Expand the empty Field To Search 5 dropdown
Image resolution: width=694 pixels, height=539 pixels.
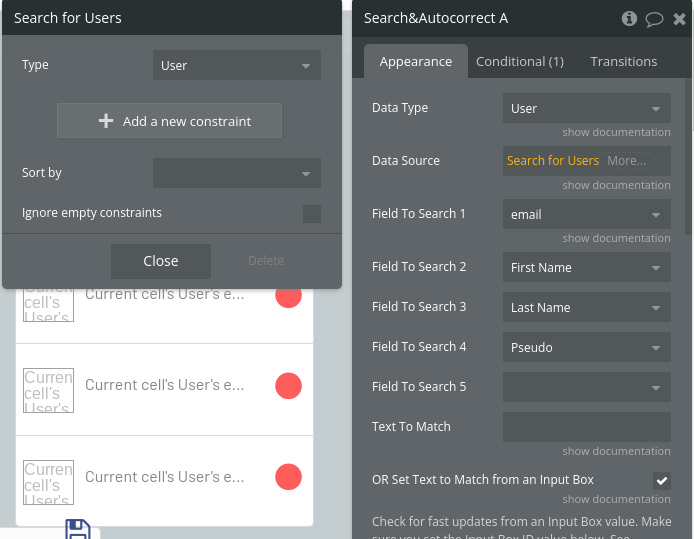pos(586,387)
